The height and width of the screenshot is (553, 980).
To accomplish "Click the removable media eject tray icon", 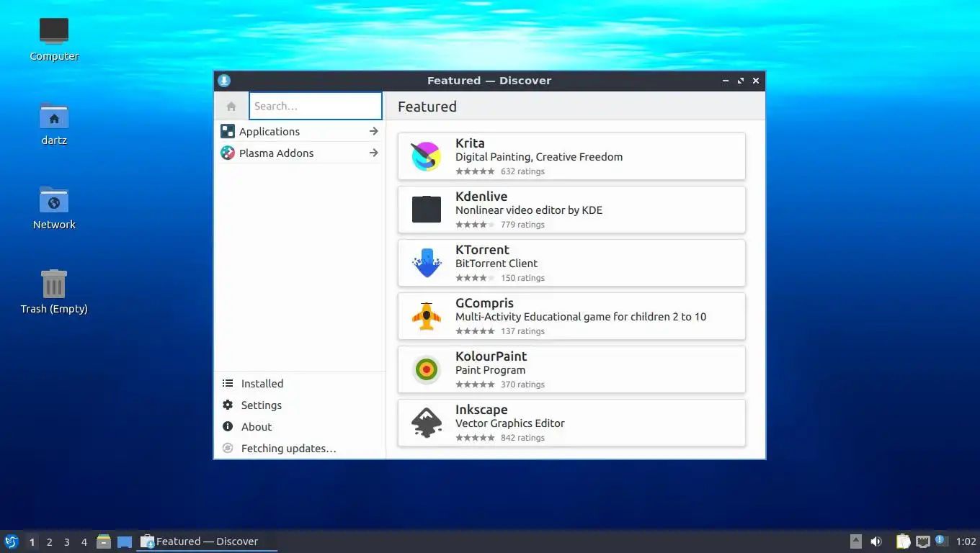I will coord(856,541).
